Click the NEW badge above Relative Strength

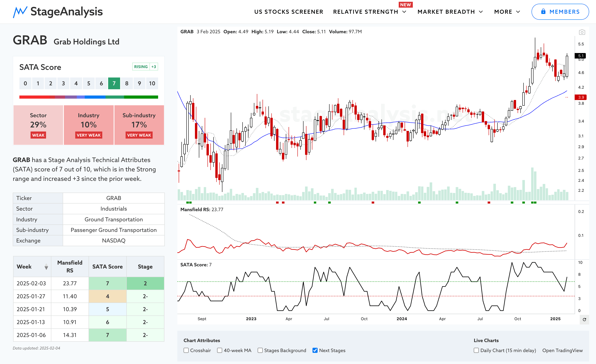click(406, 5)
